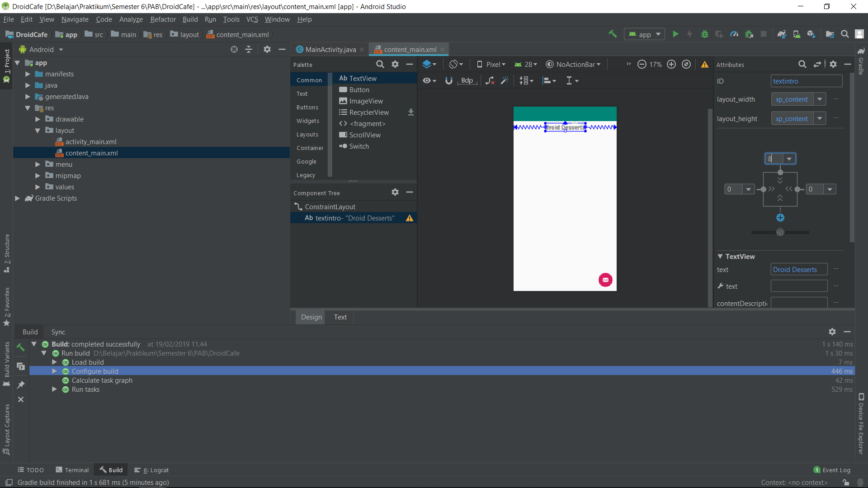Zoom in the design preview
The image size is (868, 488).
[671, 65]
